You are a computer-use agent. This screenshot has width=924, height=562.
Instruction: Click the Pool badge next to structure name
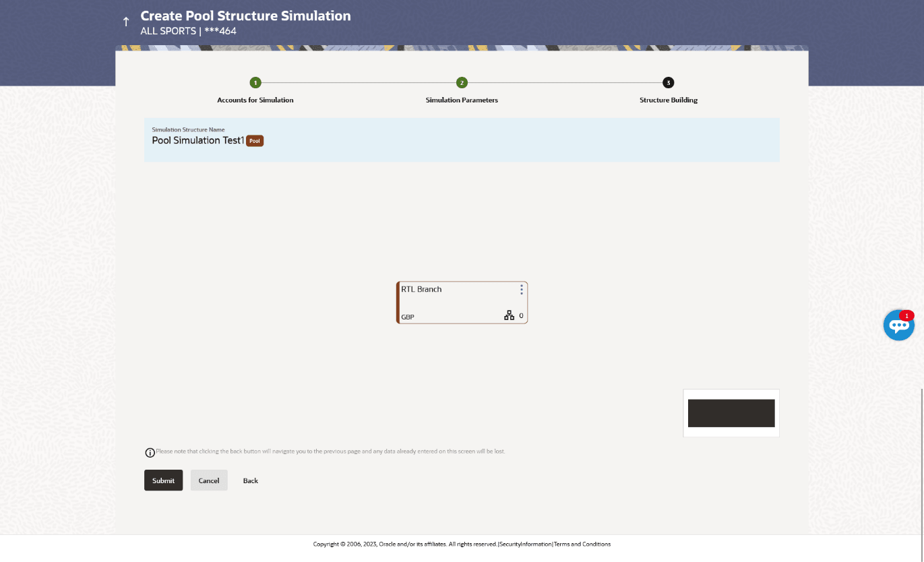[255, 141]
